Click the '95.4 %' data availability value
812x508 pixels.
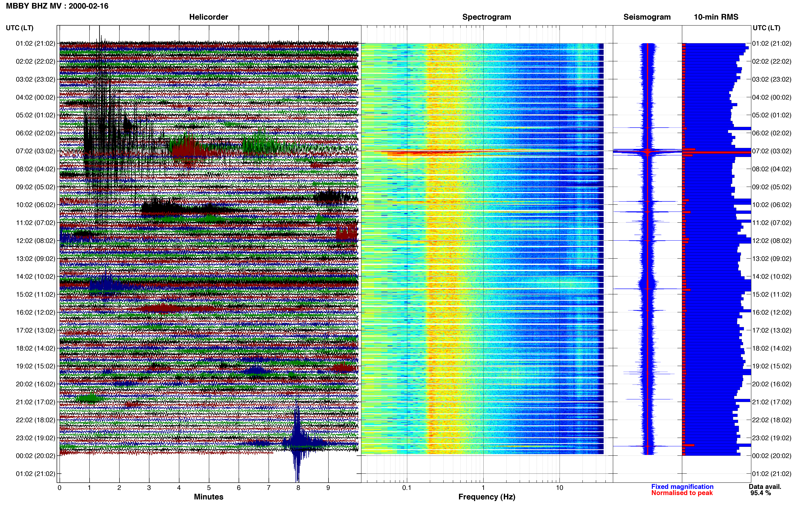pyautogui.click(x=761, y=493)
